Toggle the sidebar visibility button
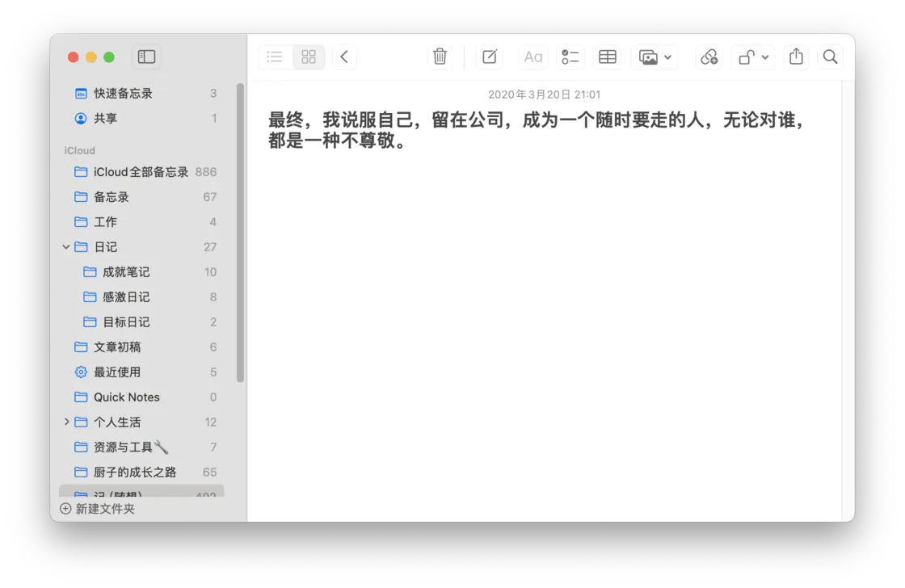 [x=146, y=57]
